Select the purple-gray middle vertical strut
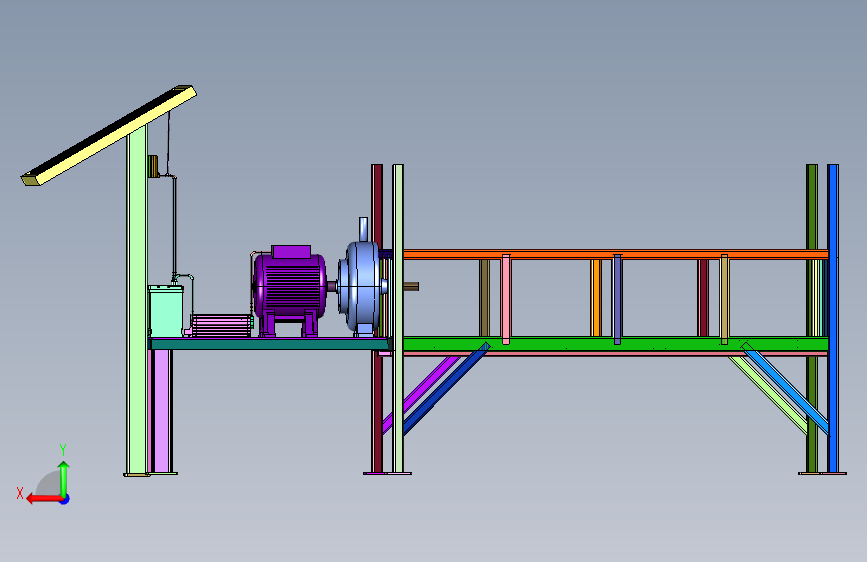867x562 pixels. click(x=618, y=299)
